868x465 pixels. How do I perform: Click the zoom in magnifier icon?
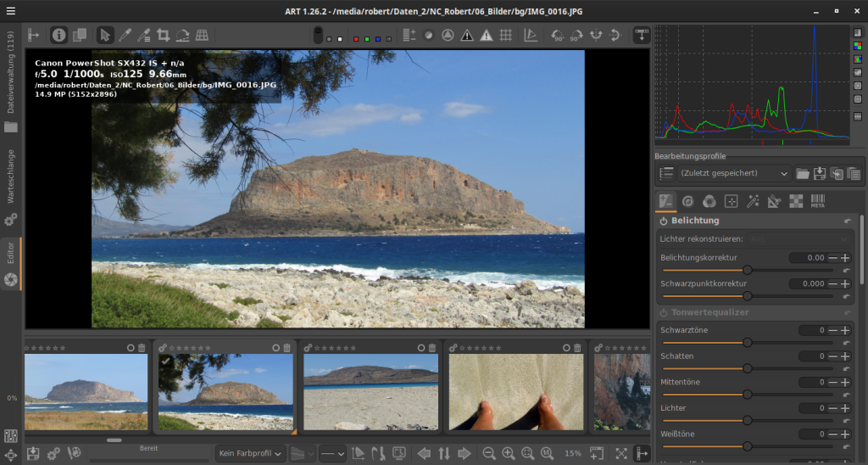point(509,453)
